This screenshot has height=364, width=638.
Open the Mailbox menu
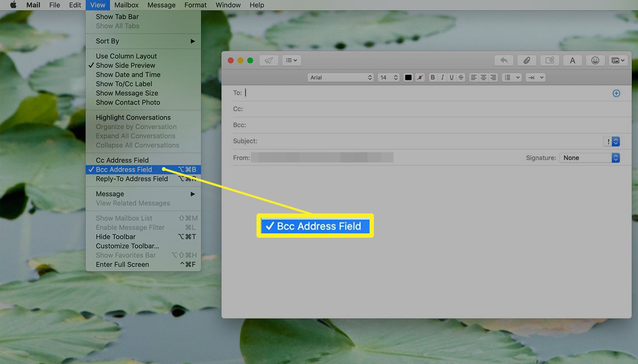click(x=126, y=5)
